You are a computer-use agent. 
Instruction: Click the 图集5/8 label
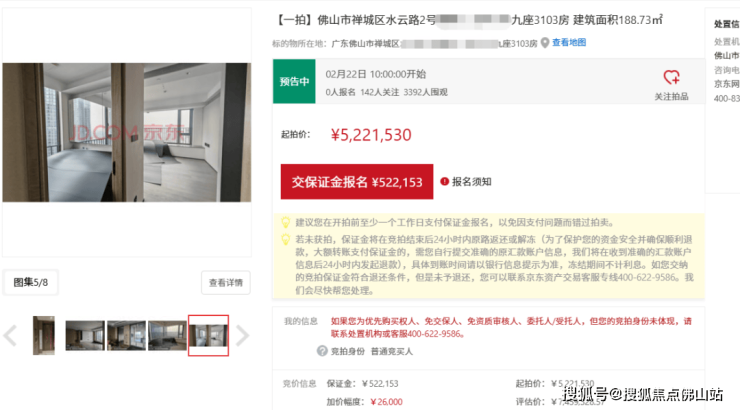tap(31, 282)
